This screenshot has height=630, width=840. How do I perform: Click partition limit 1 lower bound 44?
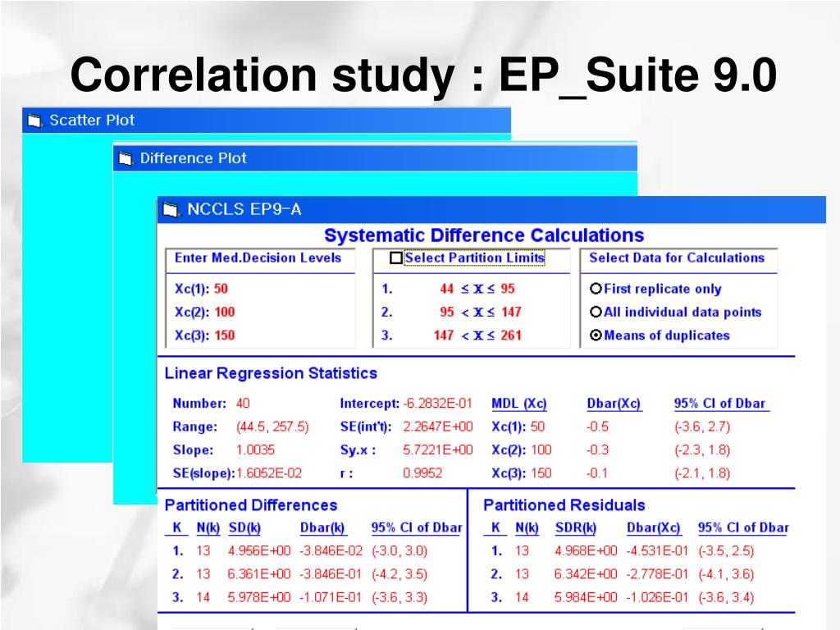pyautogui.click(x=447, y=289)
